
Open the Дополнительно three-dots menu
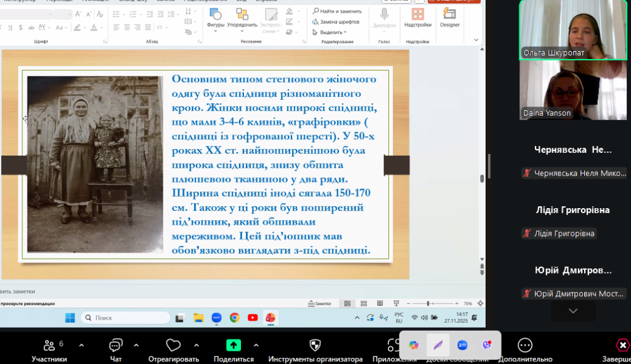[x=525, y=346]
